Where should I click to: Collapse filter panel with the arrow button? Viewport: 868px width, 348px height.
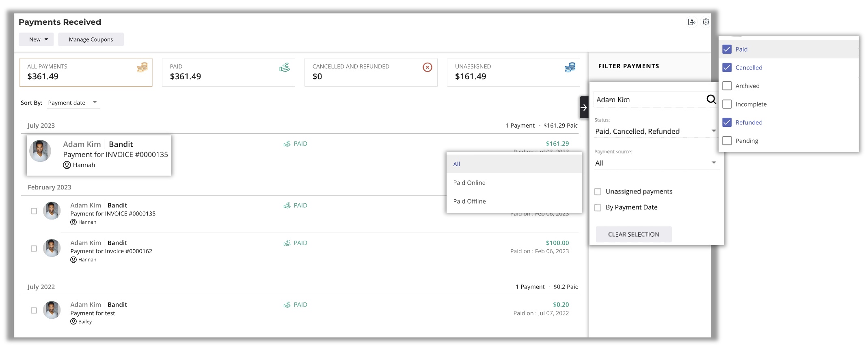584,108
